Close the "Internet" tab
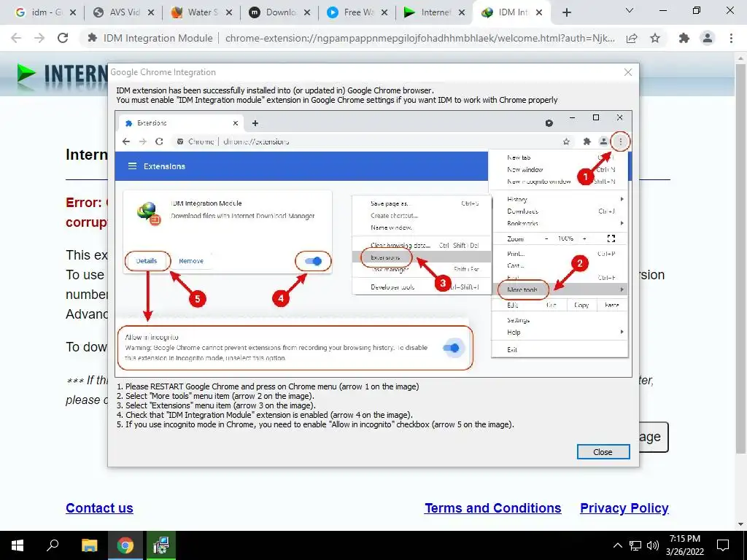 [462, 13]
